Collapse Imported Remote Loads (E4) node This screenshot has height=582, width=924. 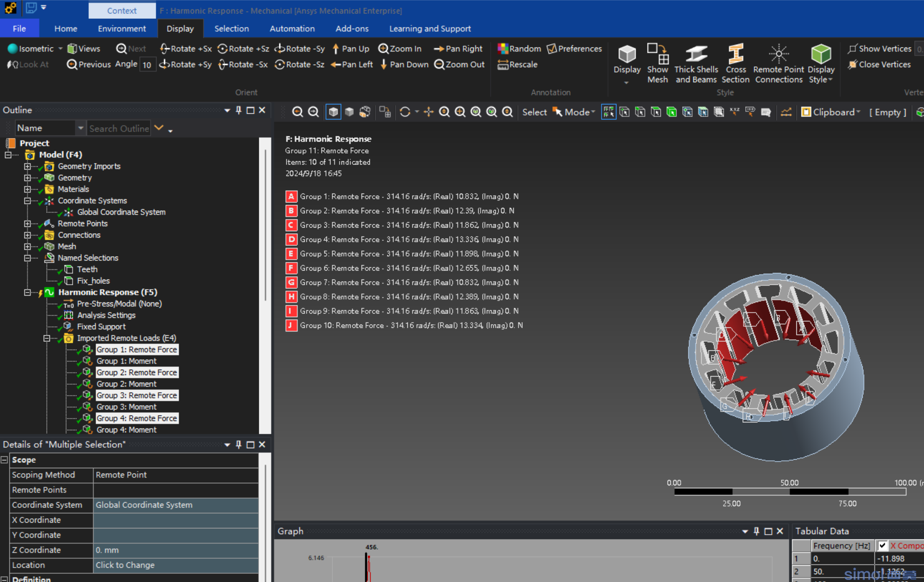pos(47,338)
